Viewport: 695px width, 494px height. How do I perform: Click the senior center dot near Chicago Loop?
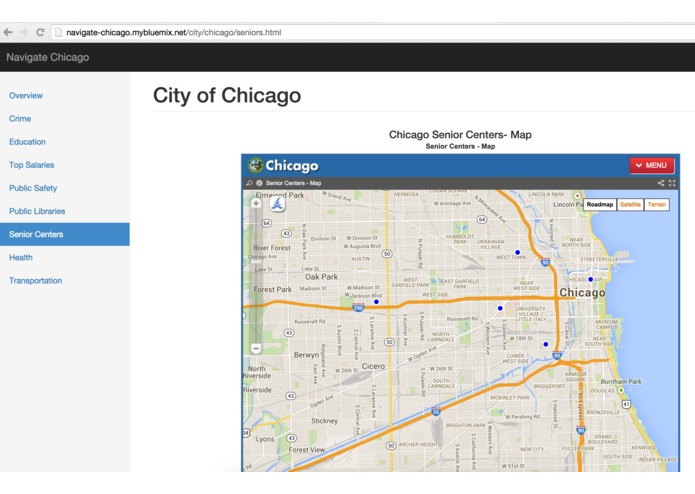pyautogui.click(x=590, y=279)
